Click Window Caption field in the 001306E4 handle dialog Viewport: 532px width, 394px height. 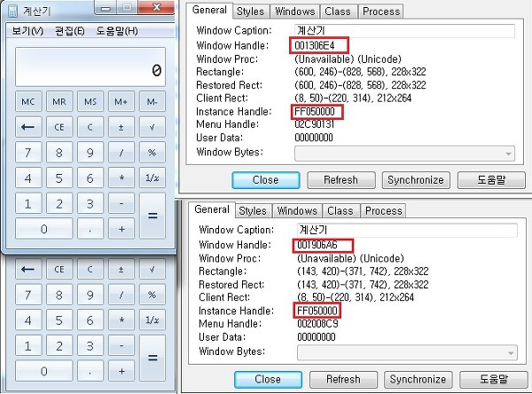[404, 31]
